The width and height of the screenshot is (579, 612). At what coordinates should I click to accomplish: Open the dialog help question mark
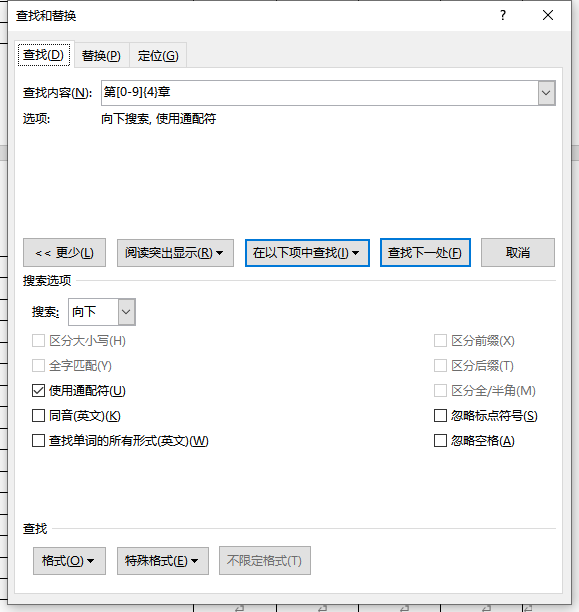(503, 15)
